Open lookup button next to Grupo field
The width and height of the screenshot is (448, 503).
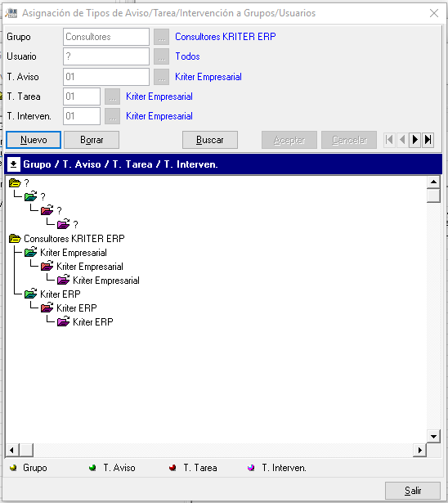tap(161, 37)
